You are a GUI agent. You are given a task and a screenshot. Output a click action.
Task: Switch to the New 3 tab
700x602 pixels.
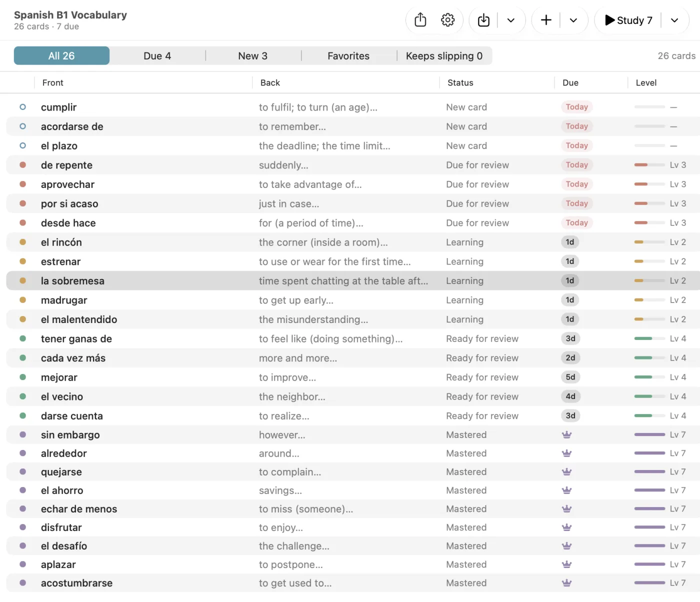253,56
